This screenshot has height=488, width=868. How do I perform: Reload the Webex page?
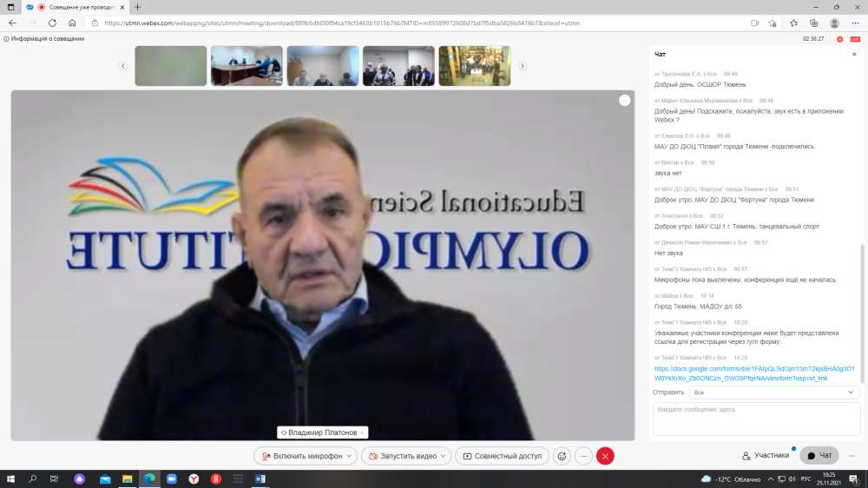53,23
